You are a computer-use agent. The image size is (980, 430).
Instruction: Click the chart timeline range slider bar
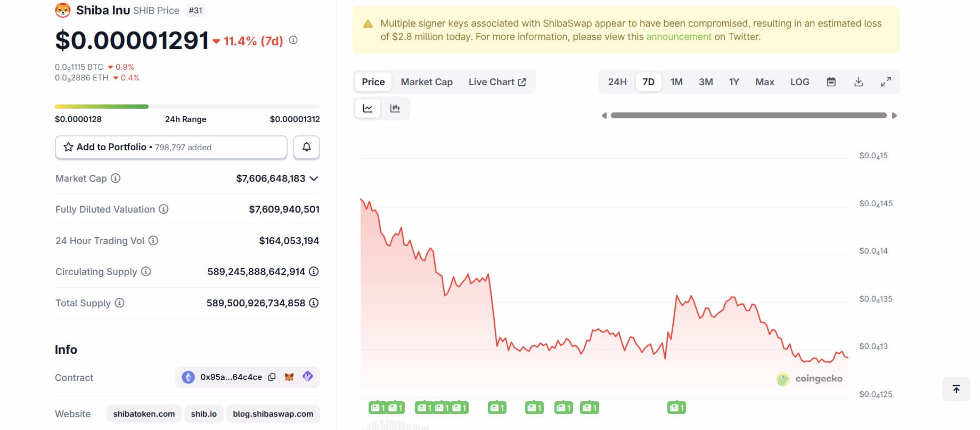(x=748, y=116)
